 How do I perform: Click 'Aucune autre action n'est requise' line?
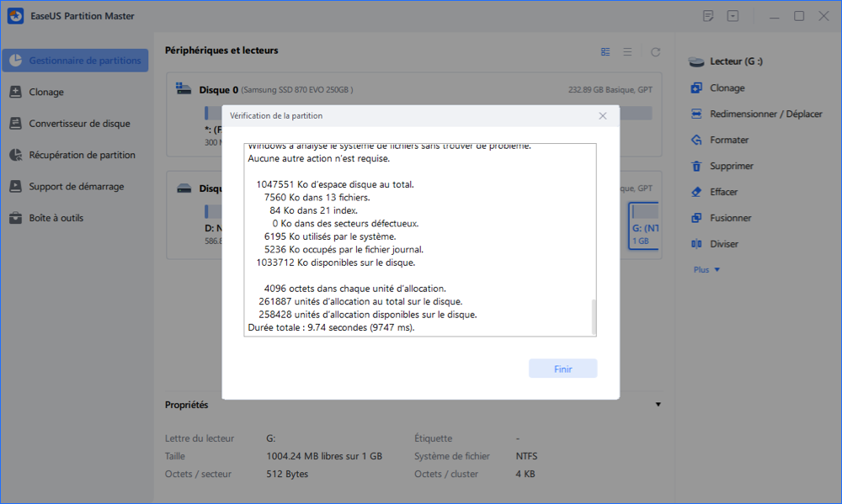pos(318,159)
